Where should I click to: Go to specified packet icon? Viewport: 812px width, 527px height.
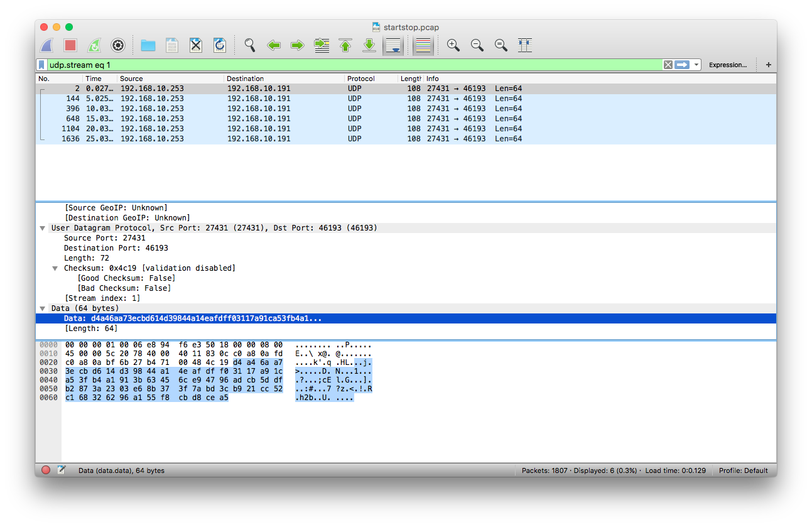tap(322, 45)
